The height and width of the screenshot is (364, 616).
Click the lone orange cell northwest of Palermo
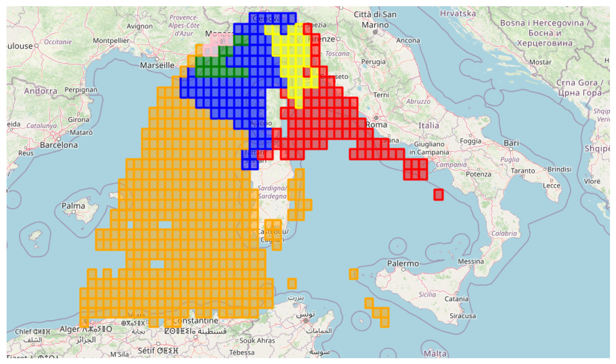[x=353, y=274]
